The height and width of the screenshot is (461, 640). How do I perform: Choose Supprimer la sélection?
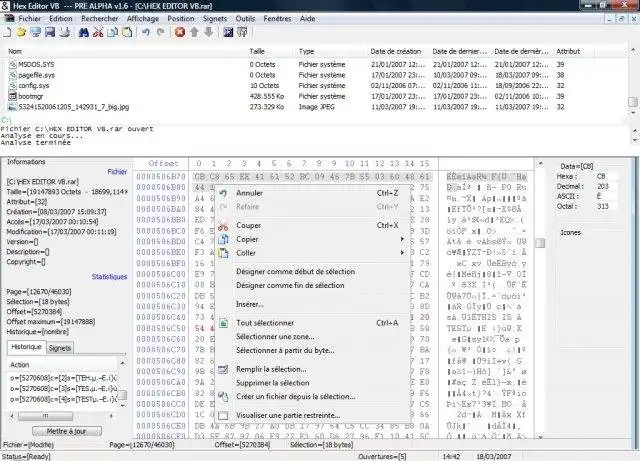click(312, 383)
